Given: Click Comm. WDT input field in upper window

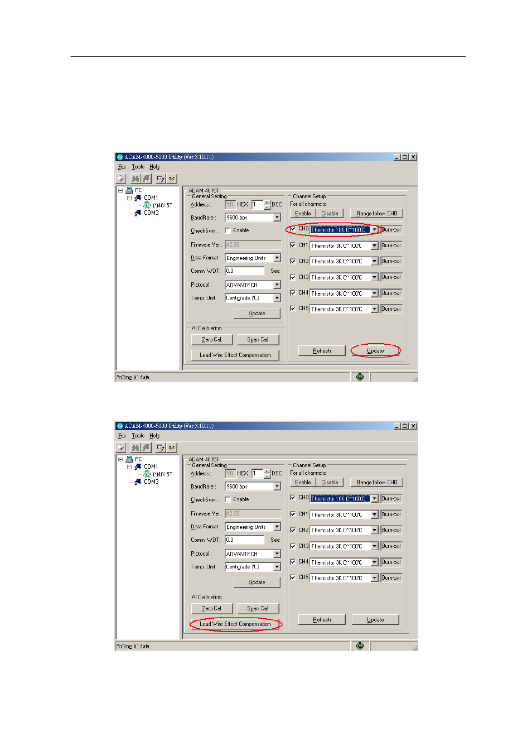Looking at the screenshot, I should coord(244,271).
